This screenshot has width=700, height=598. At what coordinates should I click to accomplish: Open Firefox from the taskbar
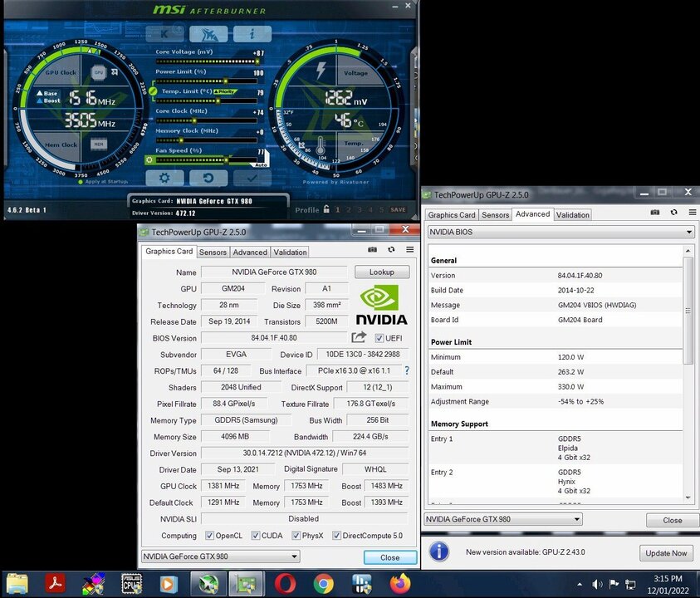click(x=401, y=583)
